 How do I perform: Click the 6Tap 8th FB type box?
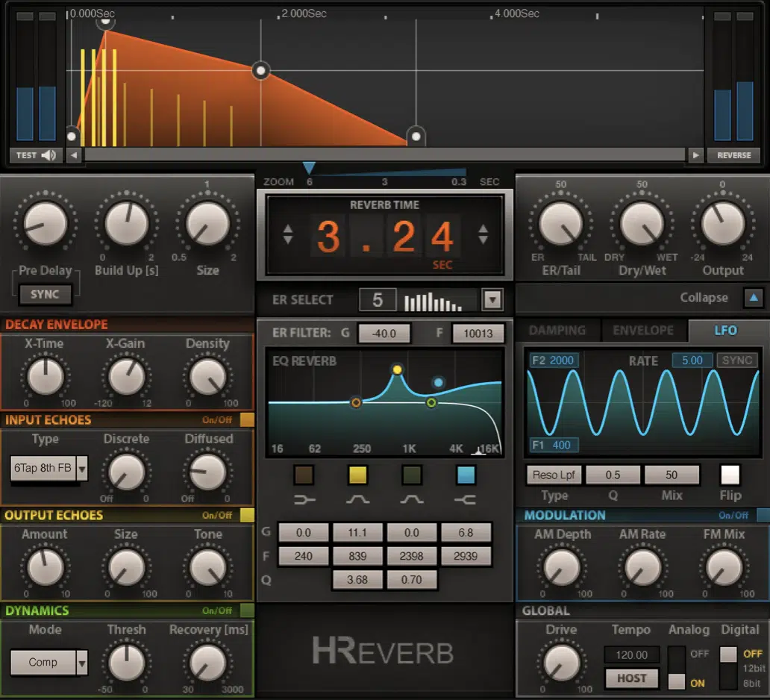[43, 468]
